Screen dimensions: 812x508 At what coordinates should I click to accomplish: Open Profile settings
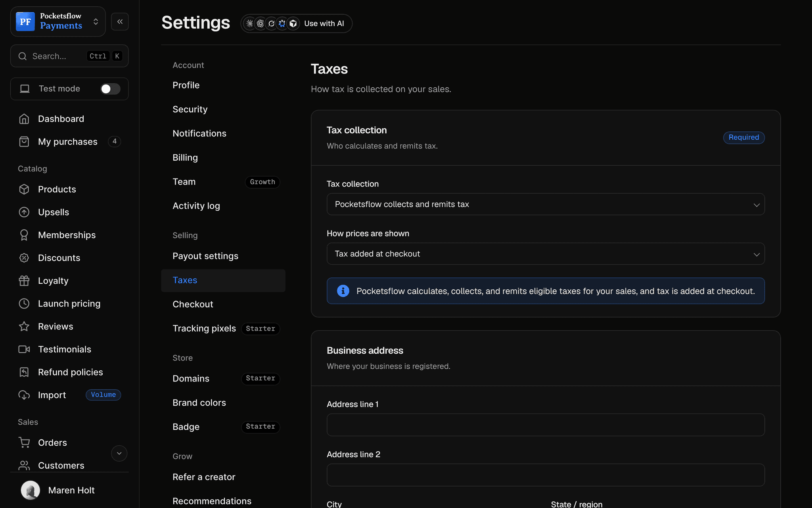[223, 85]
